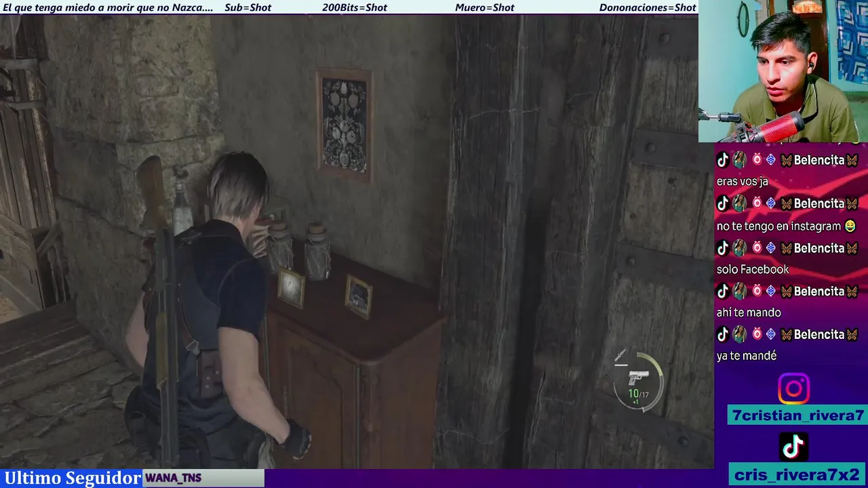868x488 pixels.
Task: Click the left small picture frame on cabinet
Action: (x=291, y=287)
